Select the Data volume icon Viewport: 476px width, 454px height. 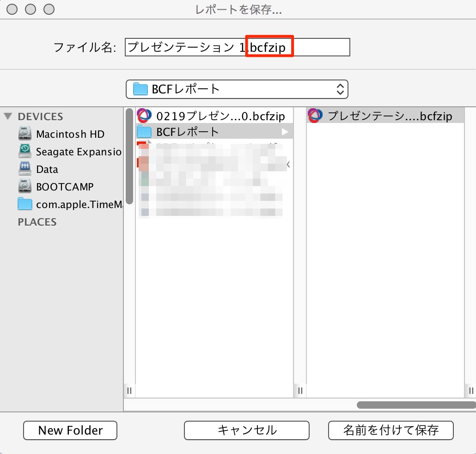click(24, 169)
